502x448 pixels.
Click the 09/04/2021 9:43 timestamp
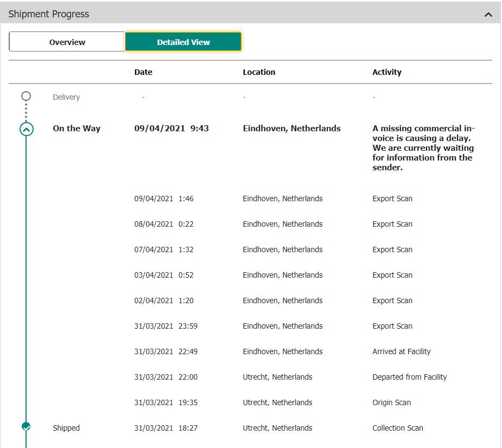(x=171, y=129)
